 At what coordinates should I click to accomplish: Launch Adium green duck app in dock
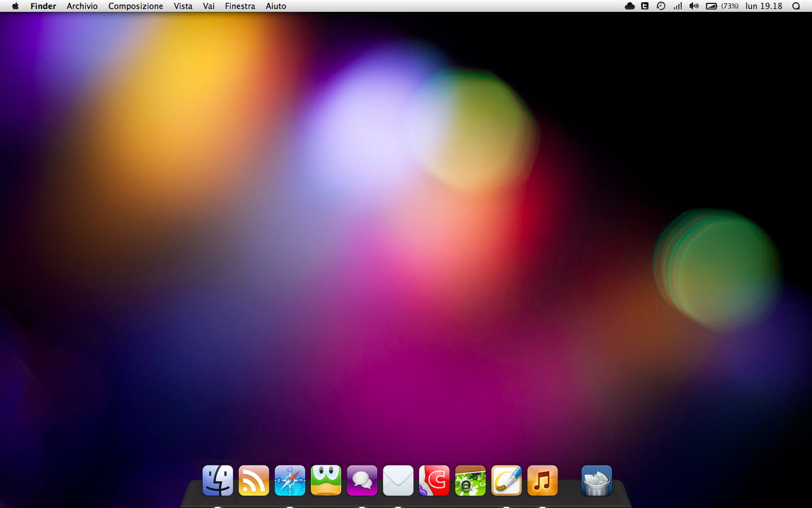pos(326,480)
